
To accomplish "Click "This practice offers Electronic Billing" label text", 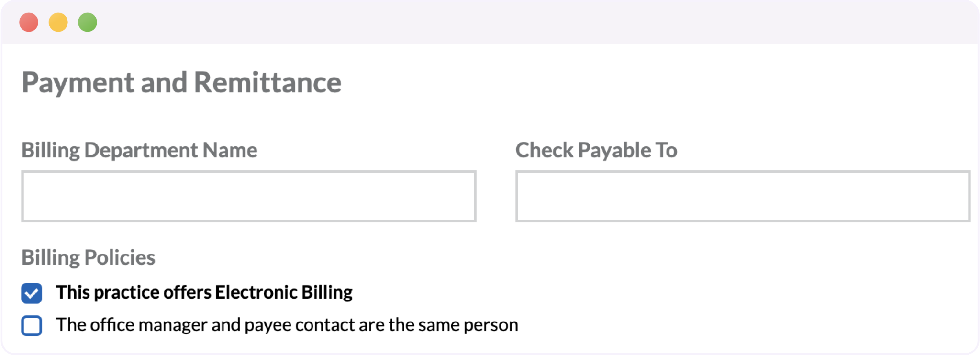I will click(204, 292).
